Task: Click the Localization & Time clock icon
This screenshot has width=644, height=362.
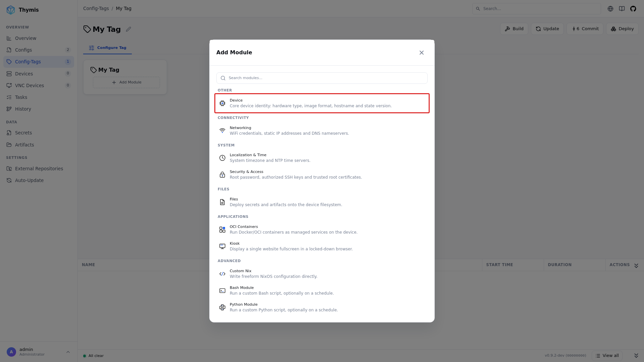Action: 222,158
